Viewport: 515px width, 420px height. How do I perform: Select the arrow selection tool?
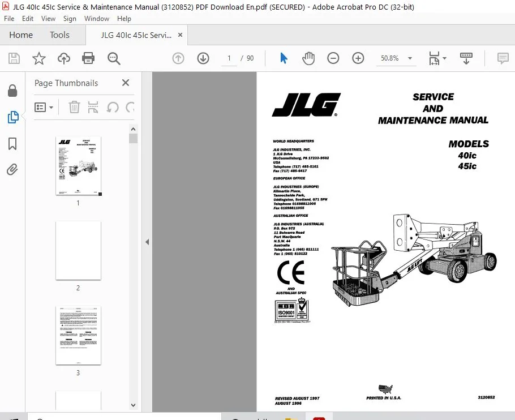tap(284, 58)
